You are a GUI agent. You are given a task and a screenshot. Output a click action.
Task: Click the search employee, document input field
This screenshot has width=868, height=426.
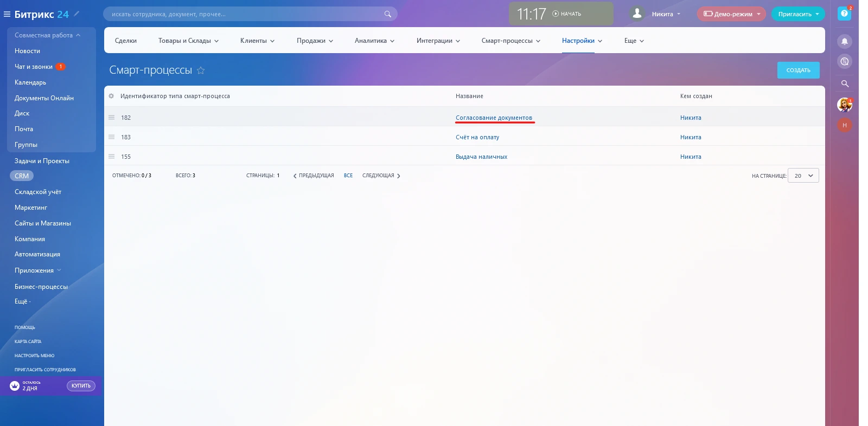click(244, 14)
